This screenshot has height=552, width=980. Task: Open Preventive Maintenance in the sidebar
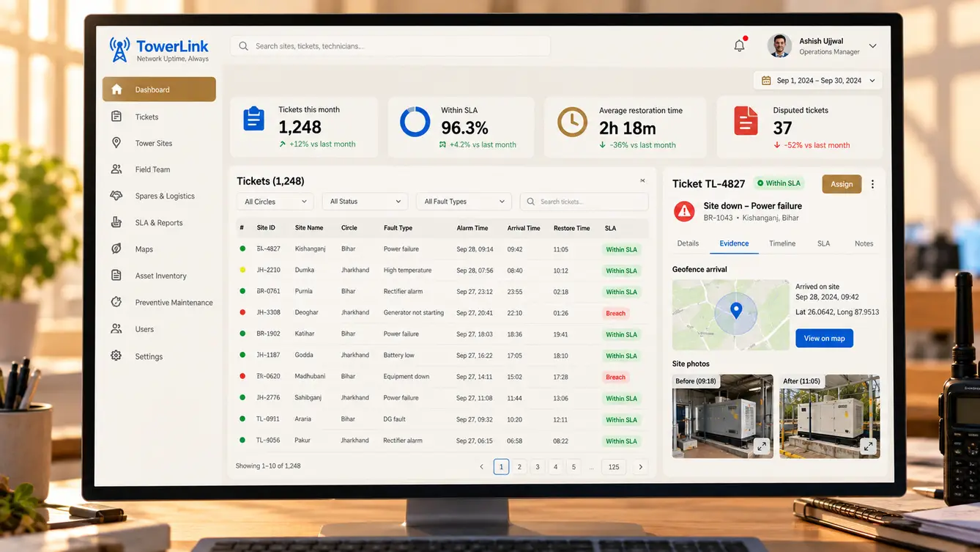pos(159,302)
